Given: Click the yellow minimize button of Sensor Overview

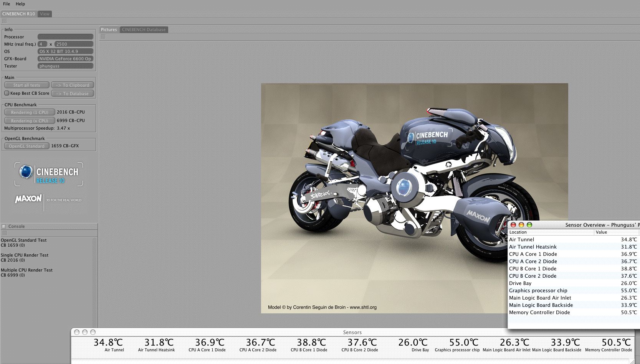Looking at the screenshot, I should 521,225.
